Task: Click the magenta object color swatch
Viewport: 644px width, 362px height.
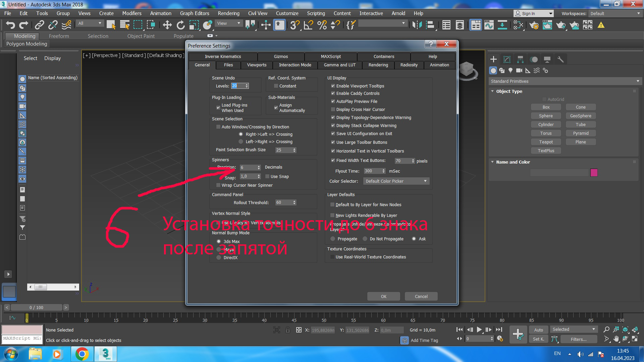Action: click(594, 173)
